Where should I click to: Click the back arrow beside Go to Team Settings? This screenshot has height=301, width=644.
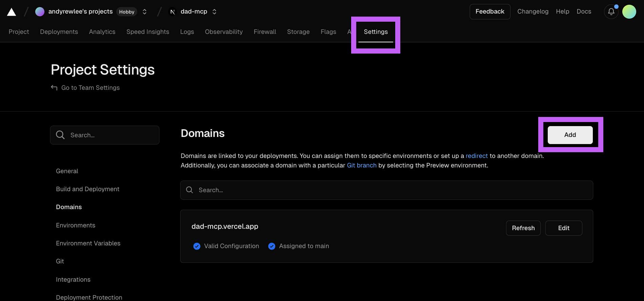point(54,87)
